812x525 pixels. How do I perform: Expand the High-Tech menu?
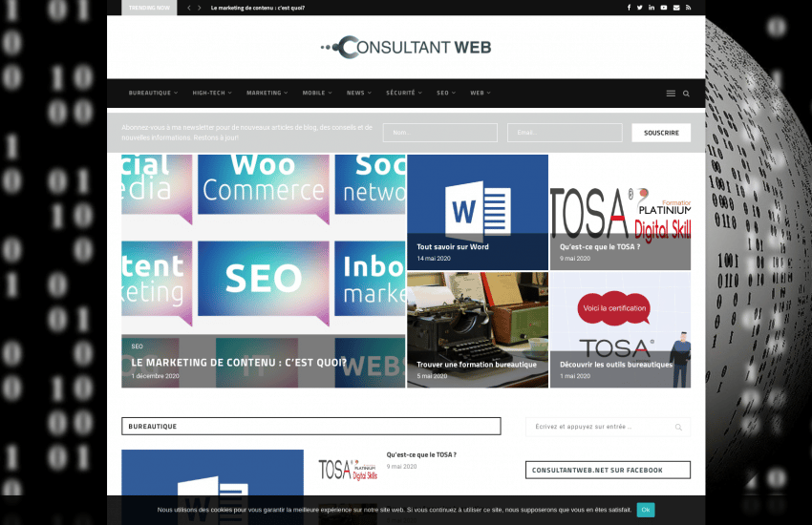212,94
